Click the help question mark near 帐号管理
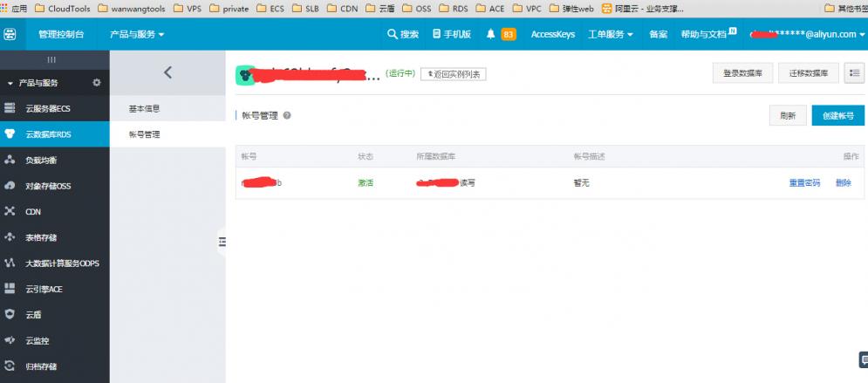 pos(287,115)
